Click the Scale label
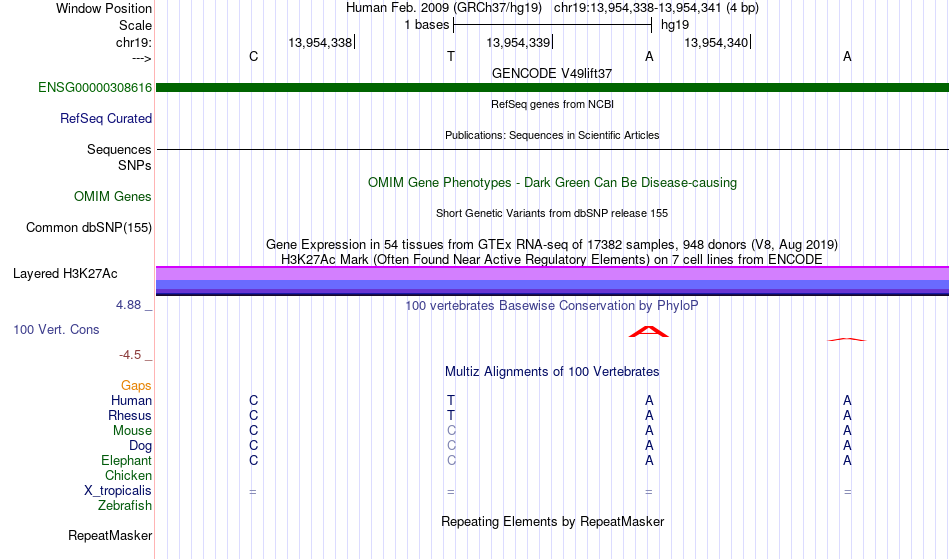Screen dimensions: 950x559 pyautogui.click(x=135, y=25)
